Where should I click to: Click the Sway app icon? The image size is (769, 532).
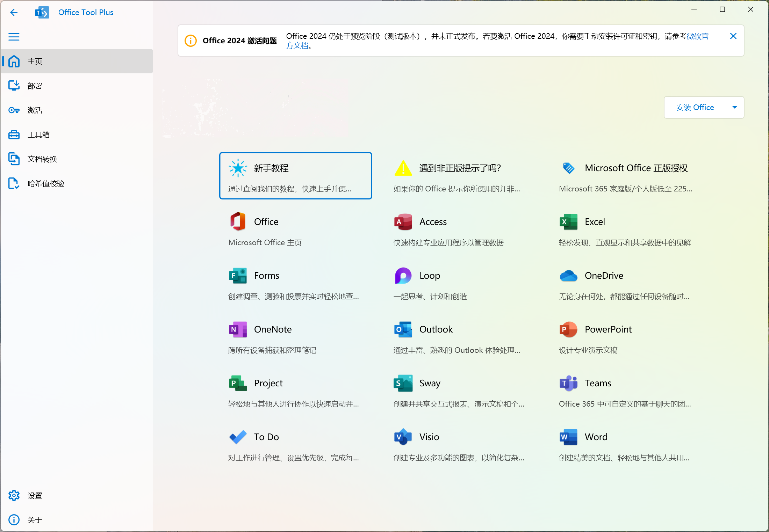pos(403,383)
